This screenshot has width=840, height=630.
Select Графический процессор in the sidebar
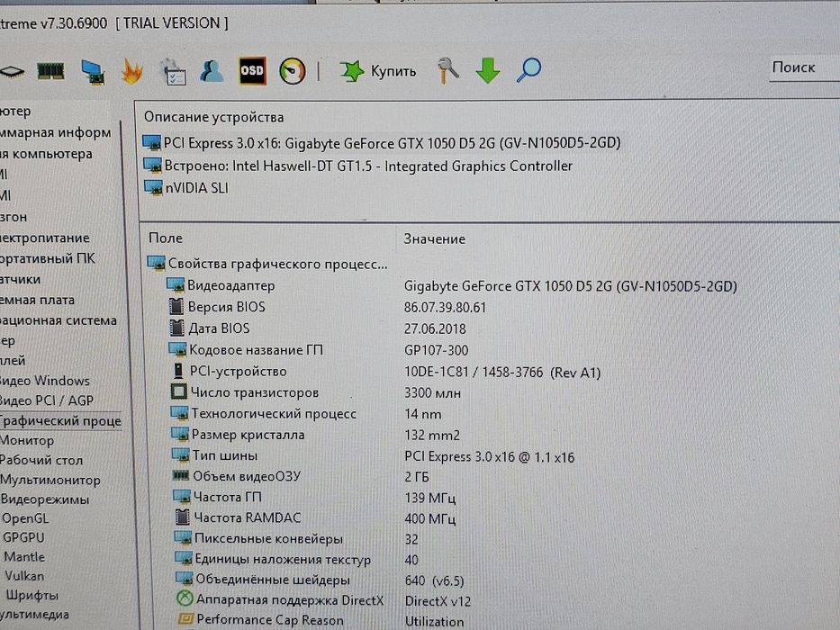[60, 421]
